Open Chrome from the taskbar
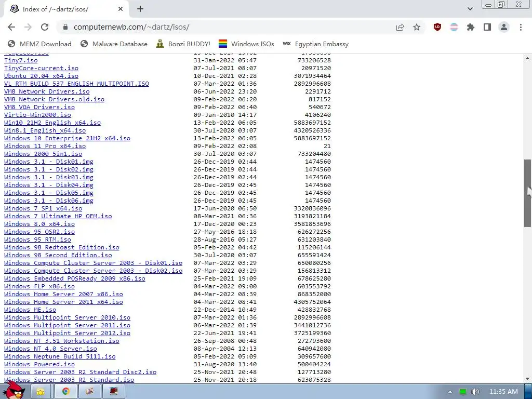 point(65,392)
